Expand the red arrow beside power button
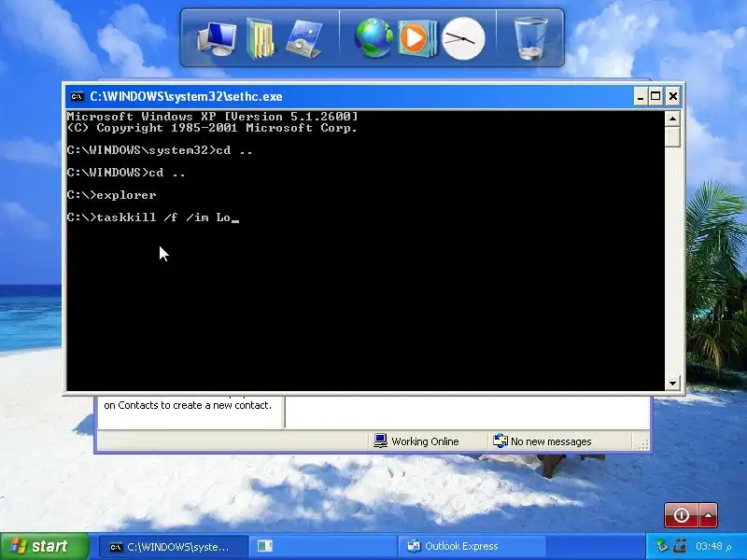The image size is (747, 560). [708, 515]
